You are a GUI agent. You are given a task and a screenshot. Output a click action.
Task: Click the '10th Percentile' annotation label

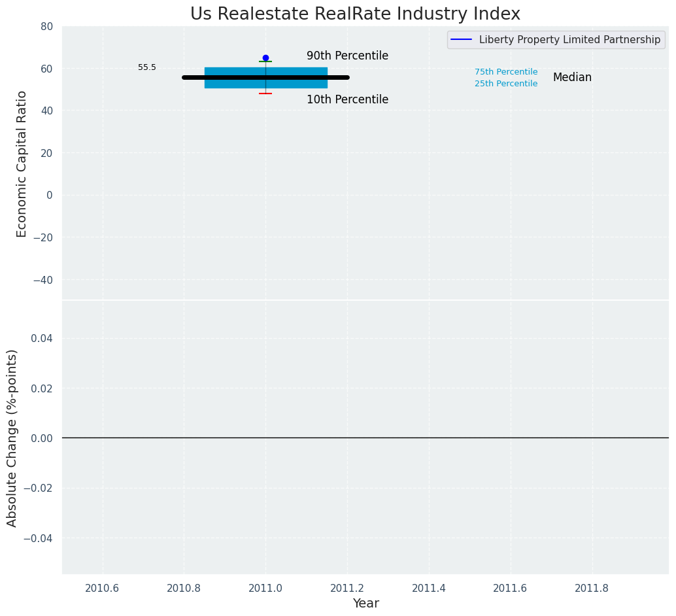[347, 100]
